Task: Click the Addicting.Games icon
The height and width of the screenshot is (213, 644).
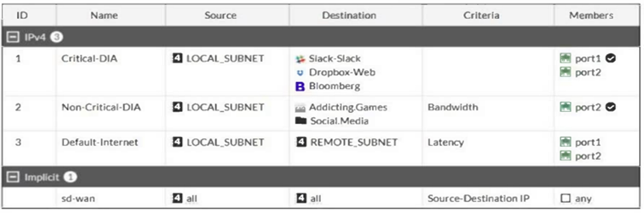Action: 300,108
